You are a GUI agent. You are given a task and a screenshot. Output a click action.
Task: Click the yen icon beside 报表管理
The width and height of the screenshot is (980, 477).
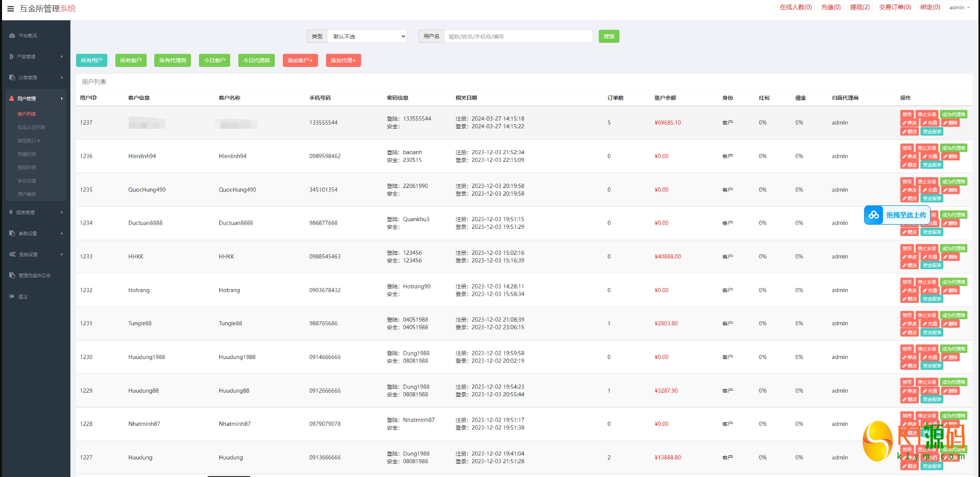pos(11,212)
